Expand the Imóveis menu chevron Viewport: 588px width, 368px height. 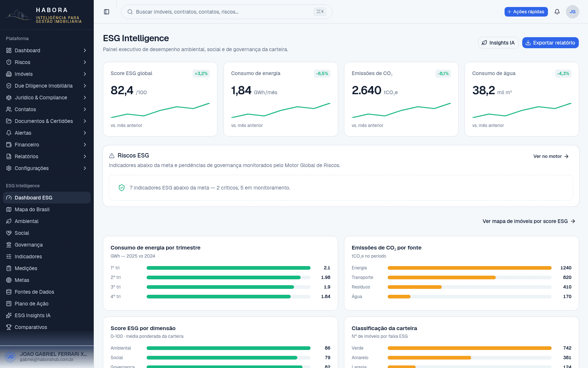pos(85,74)
